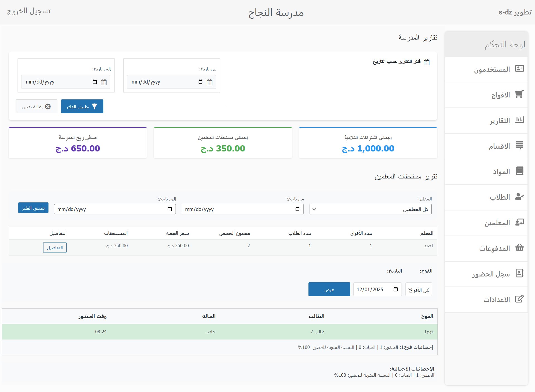Screen dimensions: 535x392
Task: Open calendar picker in top من تاريخ field
Action: pos(200,82)
